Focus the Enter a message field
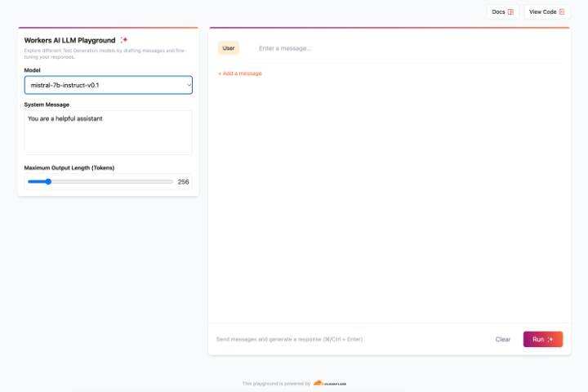Screen dimensions: 588x392 click(409, 48)
